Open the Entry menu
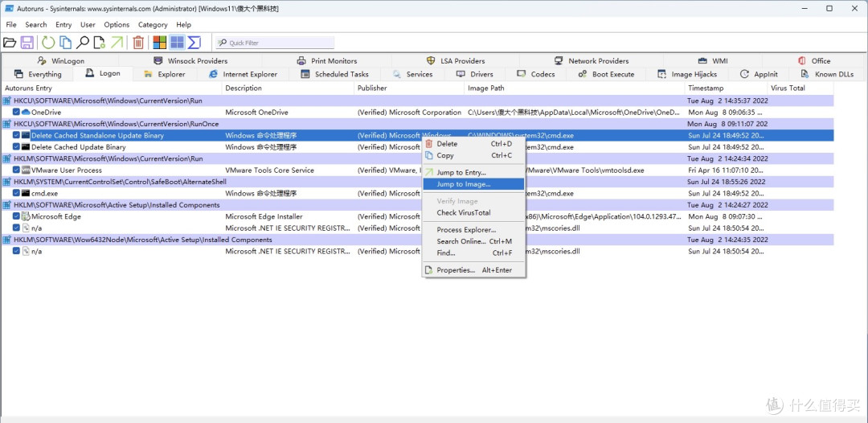The image size is (868, 423). coord(63,24)
